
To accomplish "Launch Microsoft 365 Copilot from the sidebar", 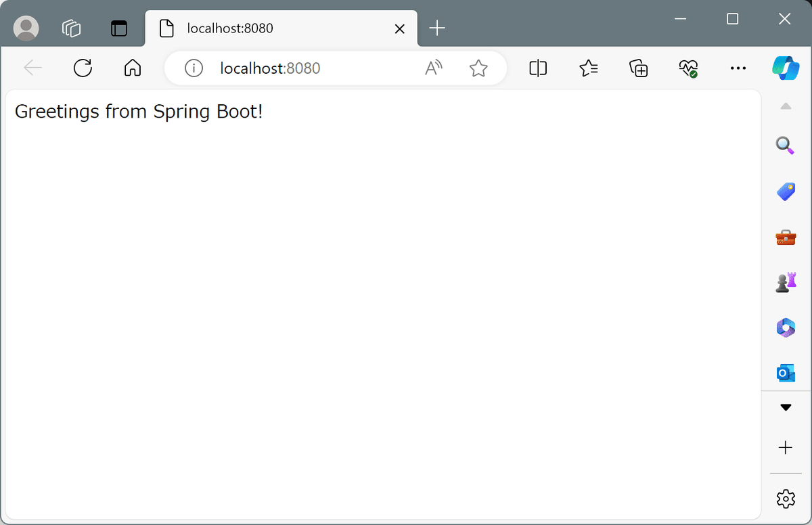I will click(x=785, y=327).
